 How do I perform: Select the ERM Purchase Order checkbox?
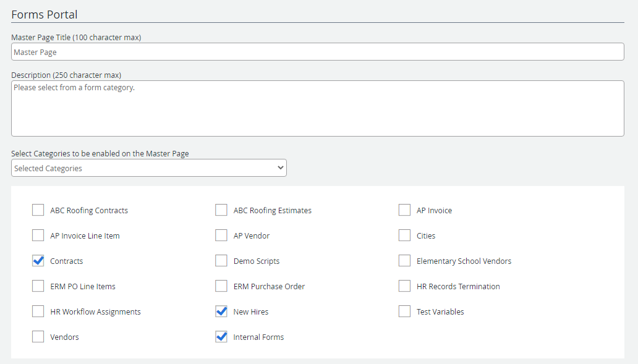221,286
